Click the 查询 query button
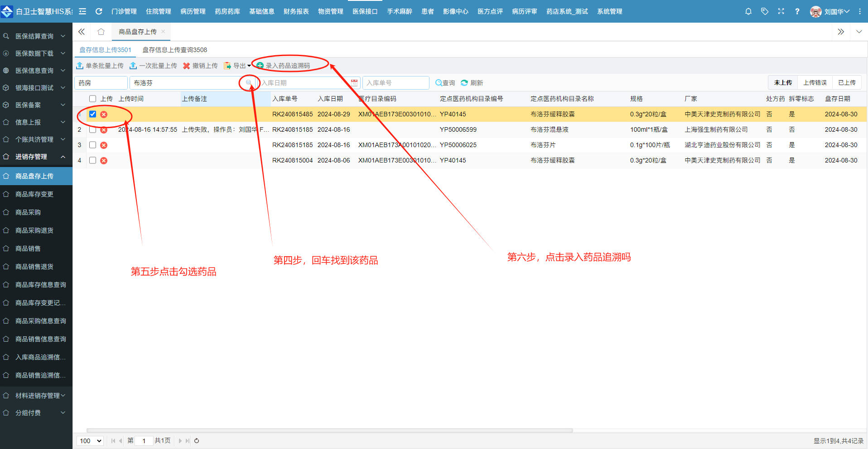The image size is (868, 449). (x=445, y=83)
